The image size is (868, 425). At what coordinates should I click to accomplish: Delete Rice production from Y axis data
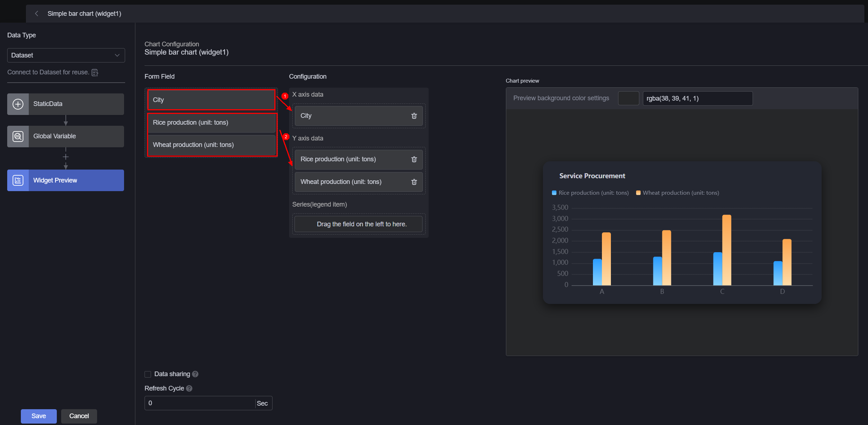[x=414, y=159]
